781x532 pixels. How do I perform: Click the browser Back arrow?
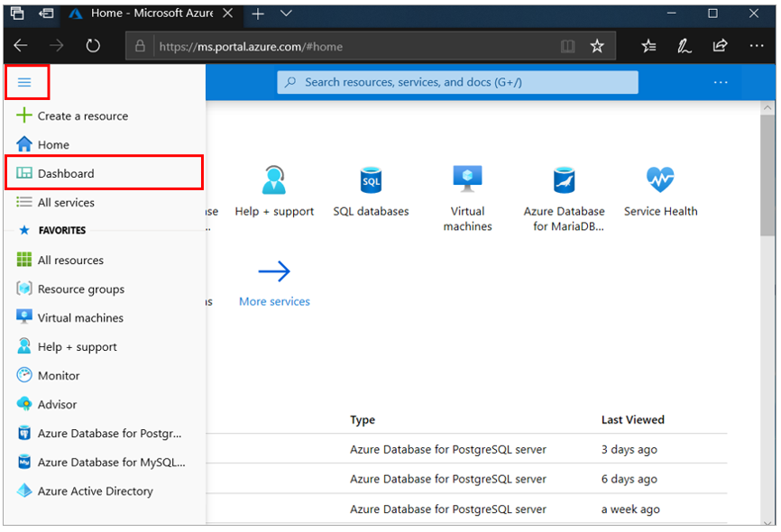coord(21,46)
